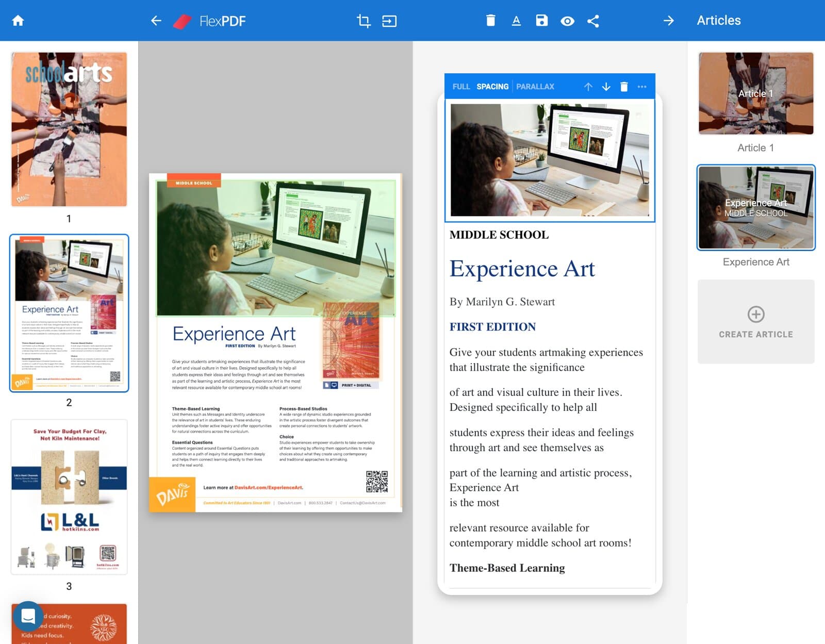
Task: Click the red book cover image on page
Action: [x=351, y=340]
